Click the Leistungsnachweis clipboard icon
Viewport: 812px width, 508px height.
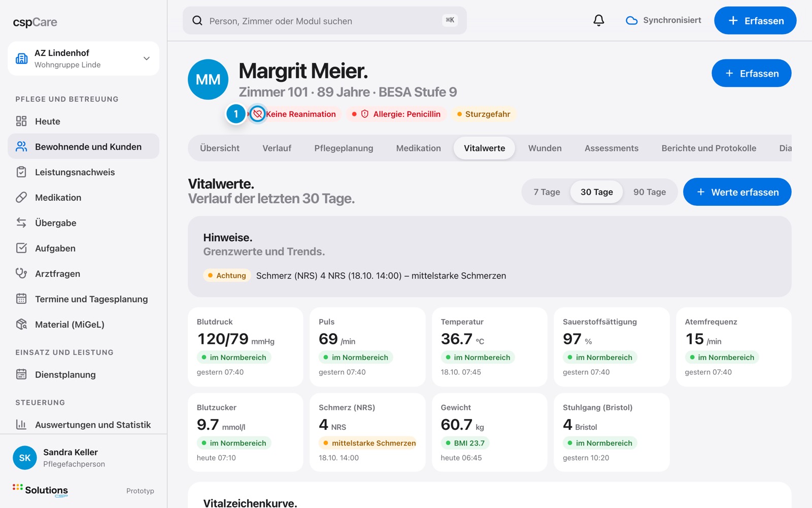point(21,172)
